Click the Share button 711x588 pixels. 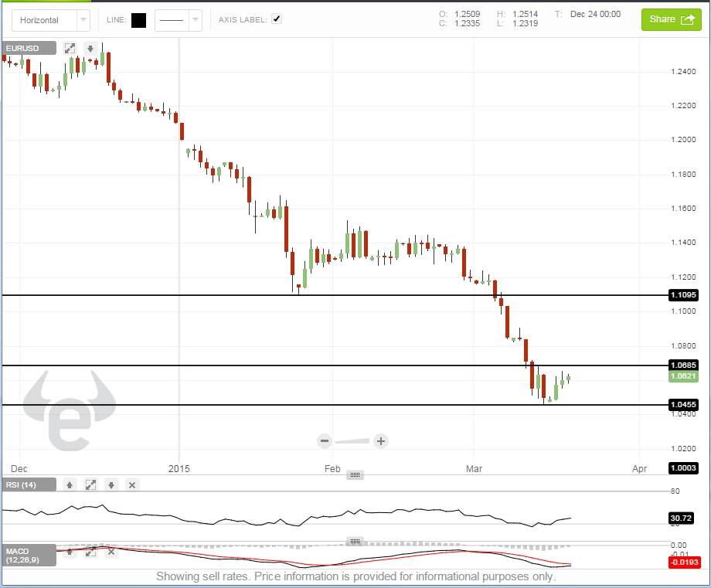pos(671,19)
